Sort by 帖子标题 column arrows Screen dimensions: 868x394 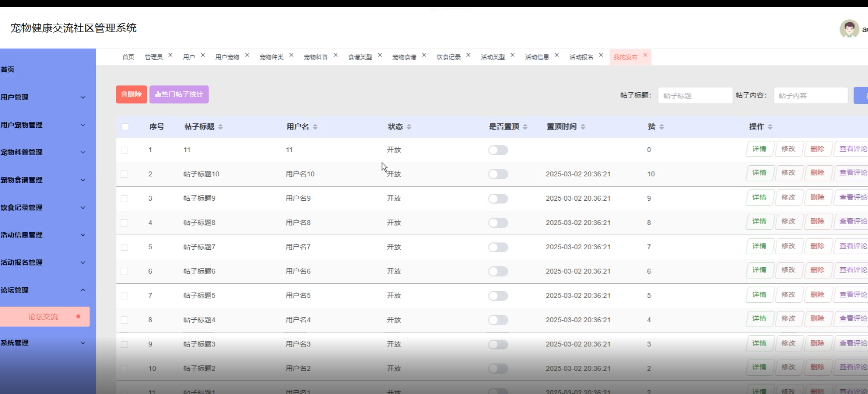220,127
